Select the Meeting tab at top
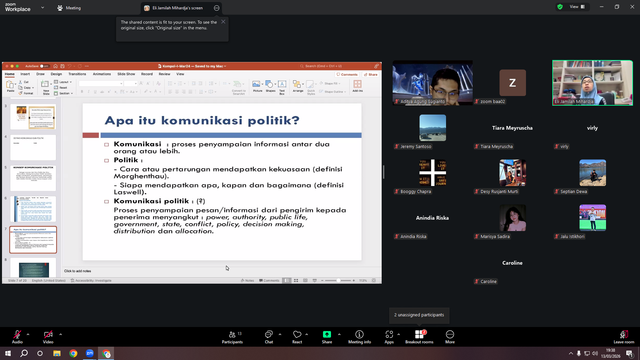 tap(69, 8)
